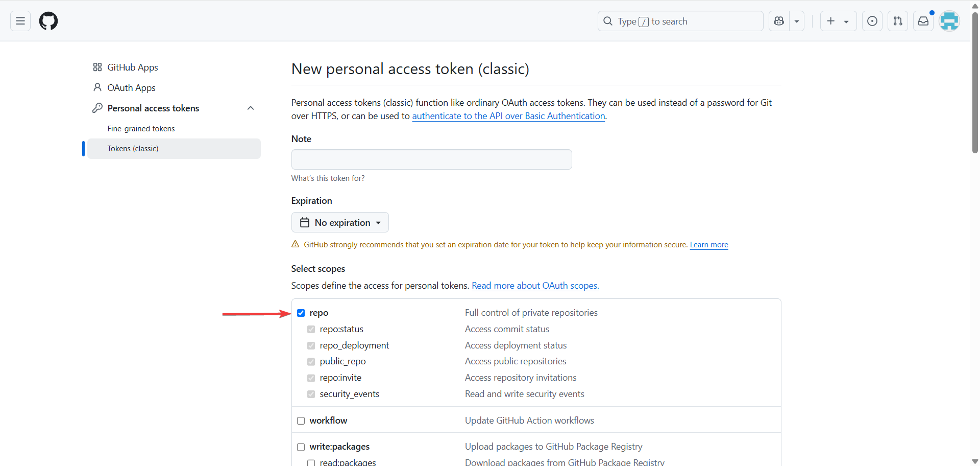980x466 pixels.
Task: Click the search bar to start searching
Action: [x=680, y=21]
